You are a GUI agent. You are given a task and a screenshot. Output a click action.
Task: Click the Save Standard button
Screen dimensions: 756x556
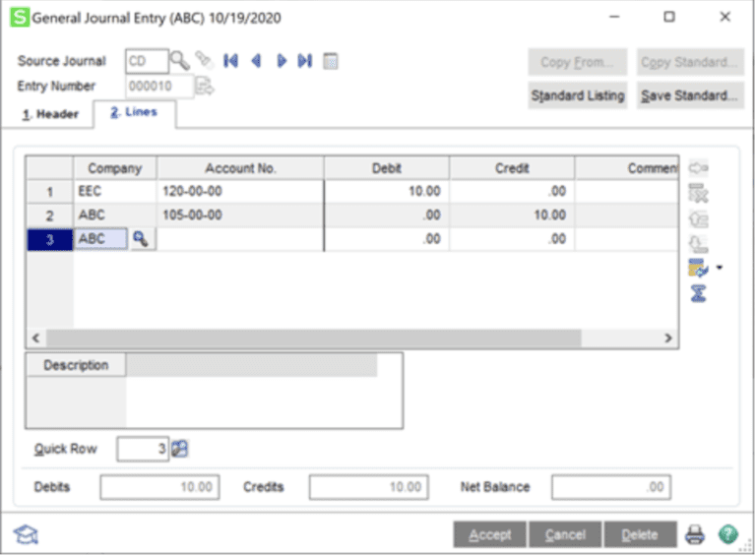(689, 95)
